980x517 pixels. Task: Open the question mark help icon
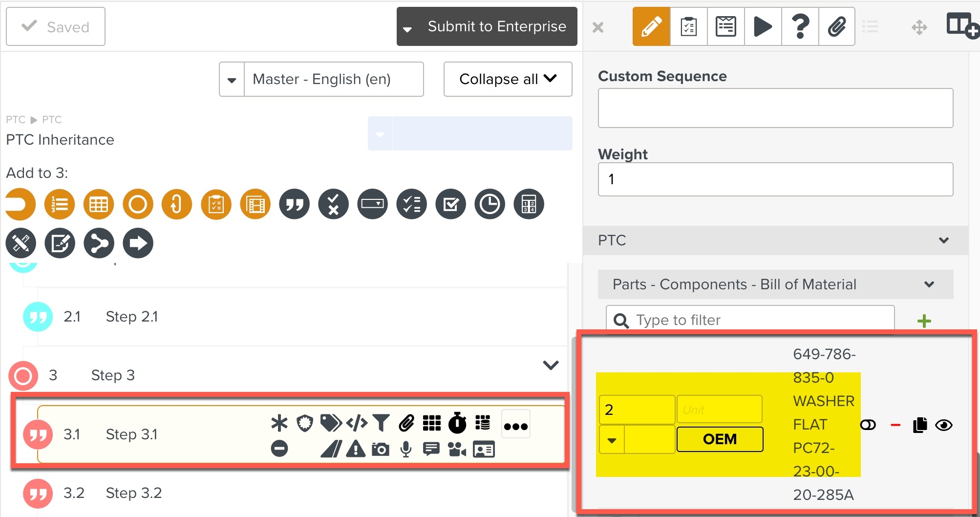(x=800, y=26)
